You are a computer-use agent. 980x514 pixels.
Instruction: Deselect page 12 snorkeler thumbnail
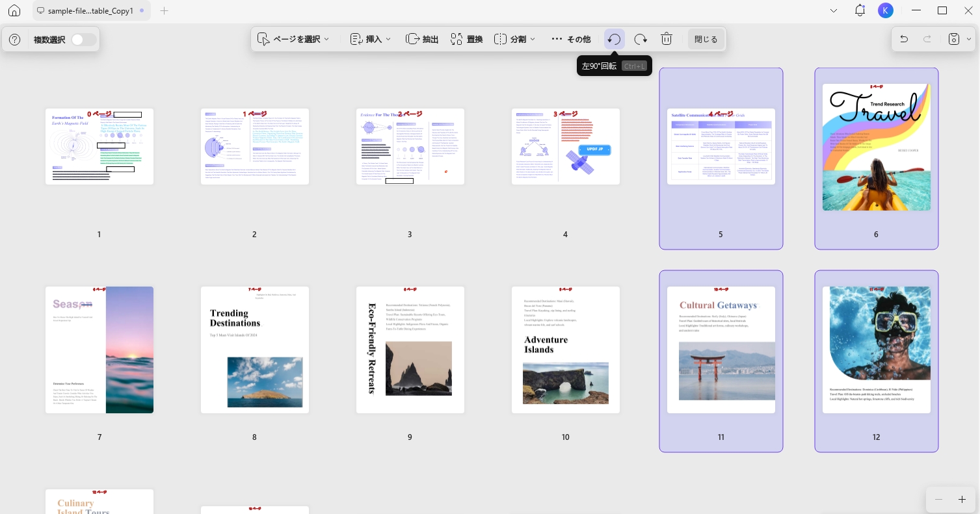(x=877, y=350)
